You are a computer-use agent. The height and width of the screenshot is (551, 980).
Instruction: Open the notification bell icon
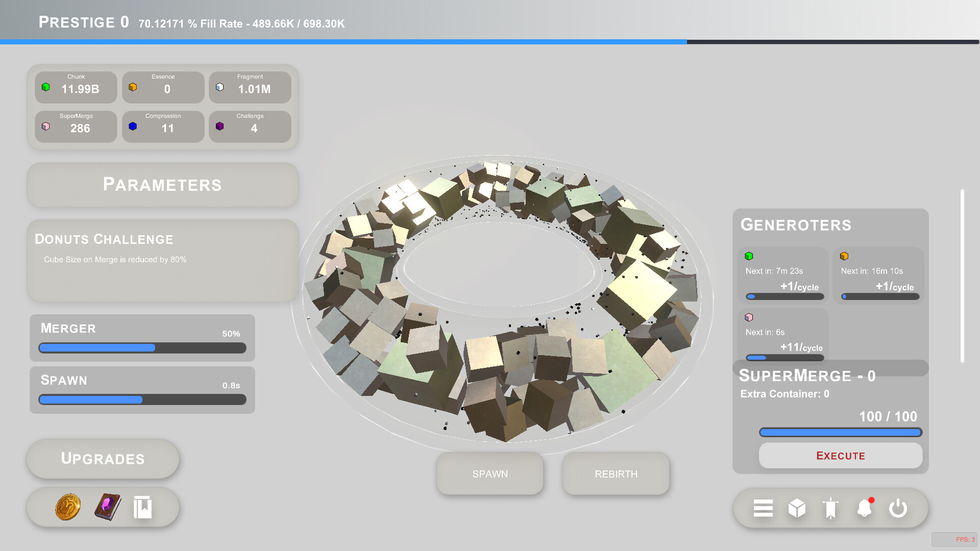click(x=864, y=508)
